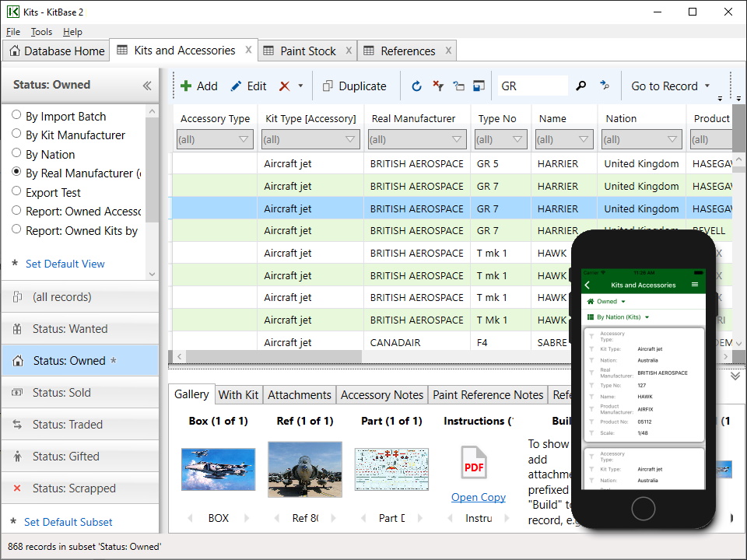Viewport: 747px width, 560px height.
Task: Switch to the Database Home tab
Action: click(x=57, y=51)
